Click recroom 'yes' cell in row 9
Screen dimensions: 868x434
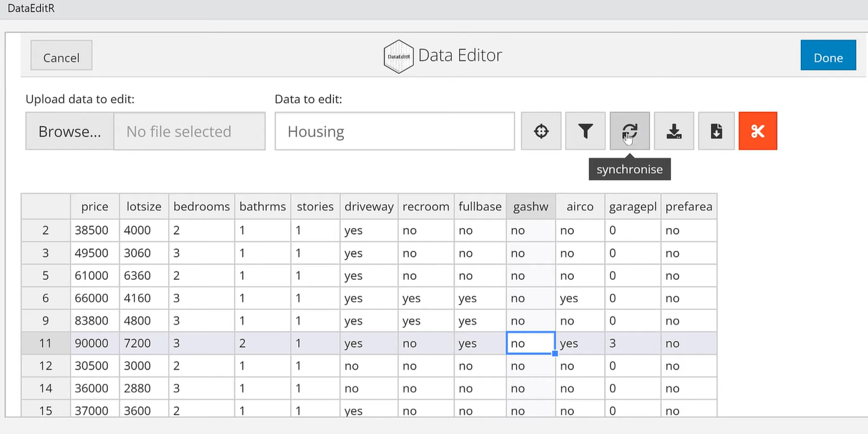(426, 321)
